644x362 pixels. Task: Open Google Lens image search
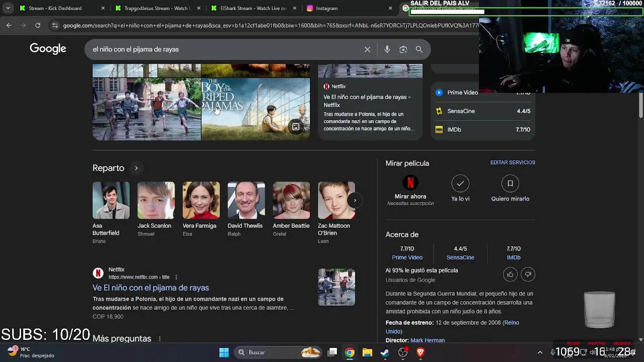click(x=403, y=49)
